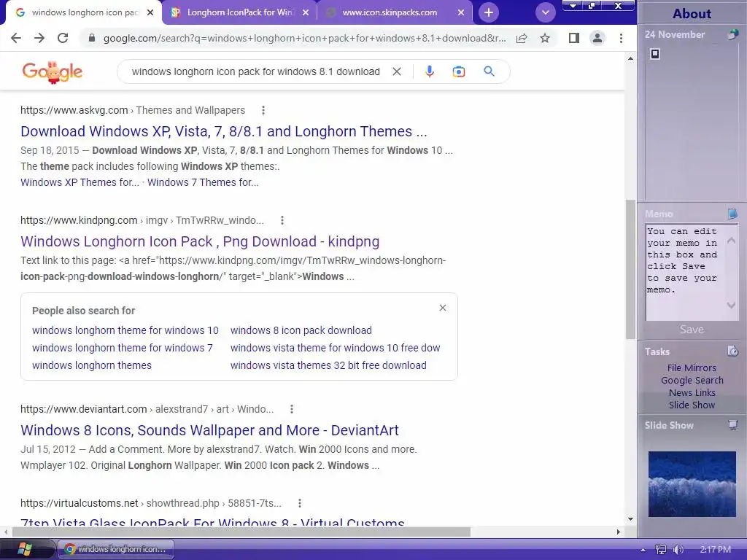Open Windows 7 Themes for... sitelink
The height and width of the screenshot is (560, 747).
tap(203, 182)
